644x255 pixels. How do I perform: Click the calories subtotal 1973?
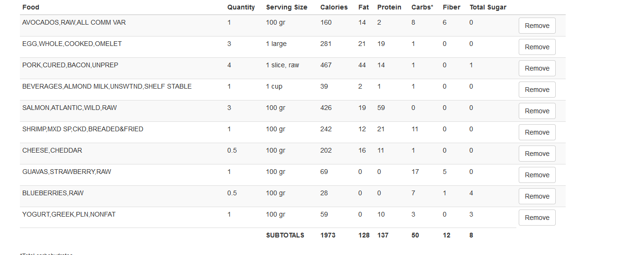click(x=328, y=235)
